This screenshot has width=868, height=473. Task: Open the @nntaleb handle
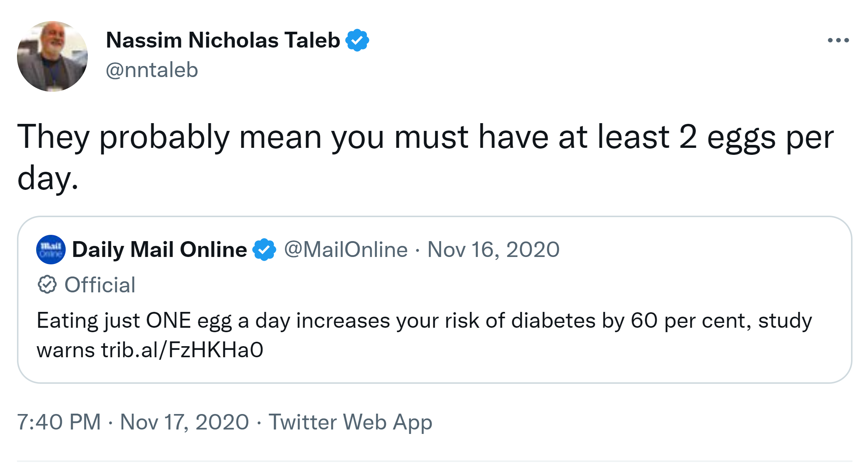[152, 70]
